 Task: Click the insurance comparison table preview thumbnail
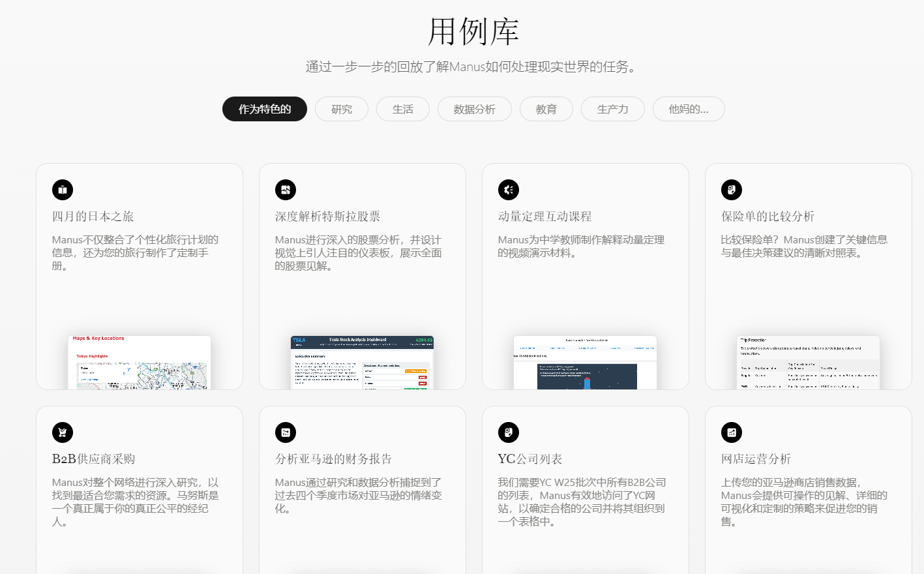[809, 363]
